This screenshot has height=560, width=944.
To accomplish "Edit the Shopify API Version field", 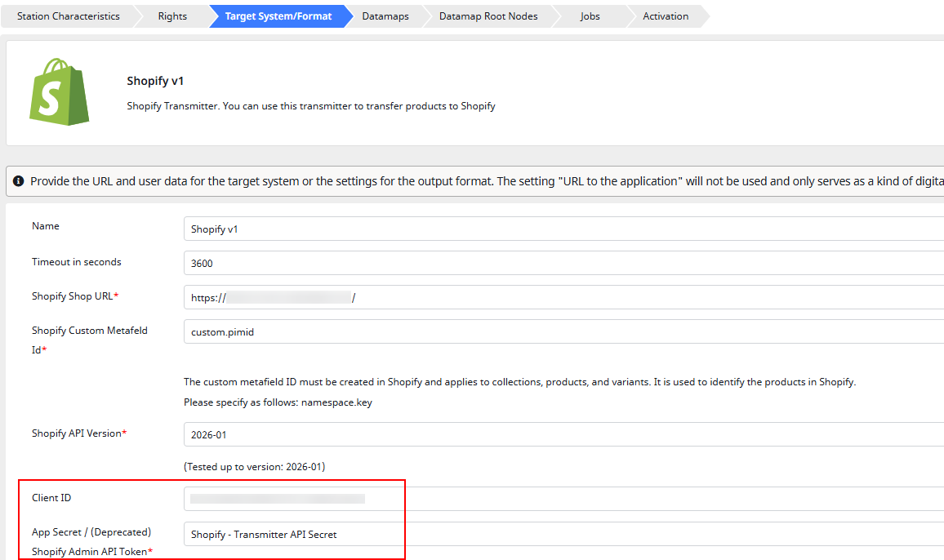I will (x=408, y=433).
